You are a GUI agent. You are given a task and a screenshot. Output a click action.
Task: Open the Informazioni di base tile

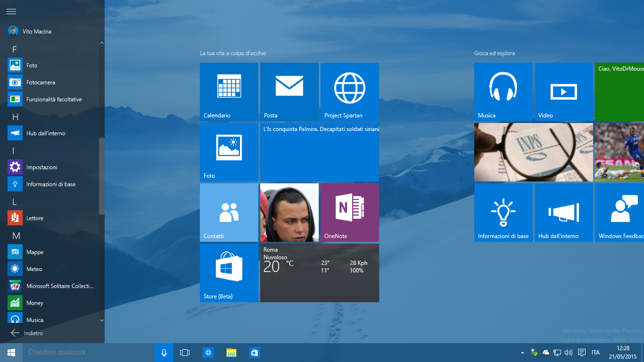[504, 213]
